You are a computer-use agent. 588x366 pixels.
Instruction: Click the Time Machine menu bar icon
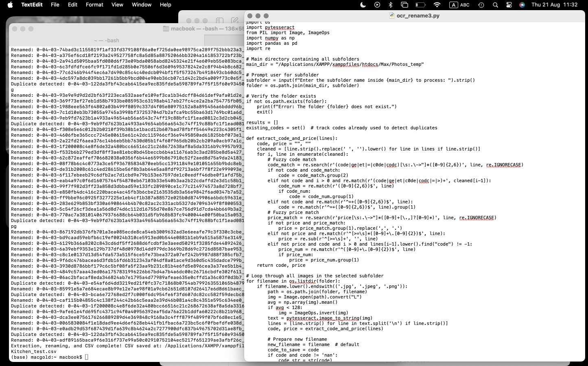[x=481, y=5]
